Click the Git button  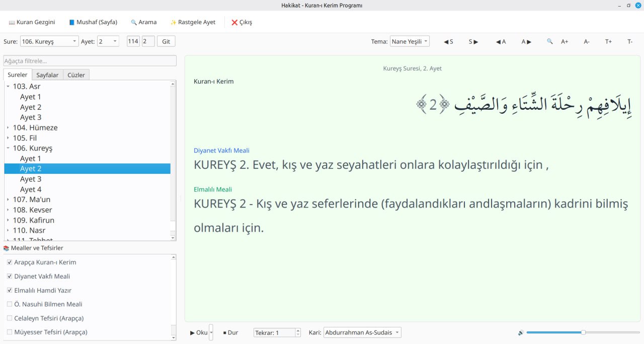click(x=166, y=41)
